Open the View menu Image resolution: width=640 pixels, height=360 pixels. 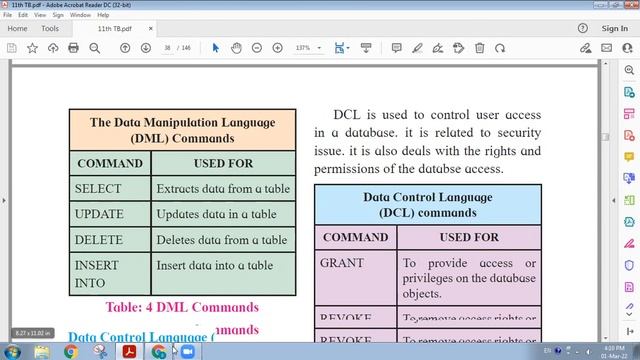tap(40, 15)
